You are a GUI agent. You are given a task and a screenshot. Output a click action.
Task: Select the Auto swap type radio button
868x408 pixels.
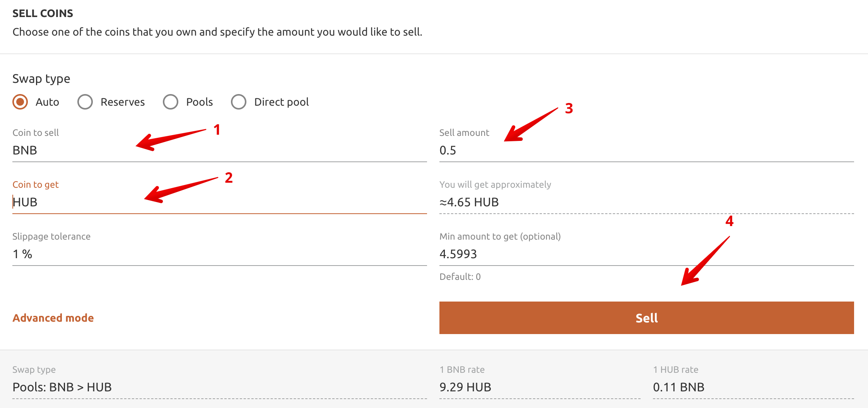point(20,102)
